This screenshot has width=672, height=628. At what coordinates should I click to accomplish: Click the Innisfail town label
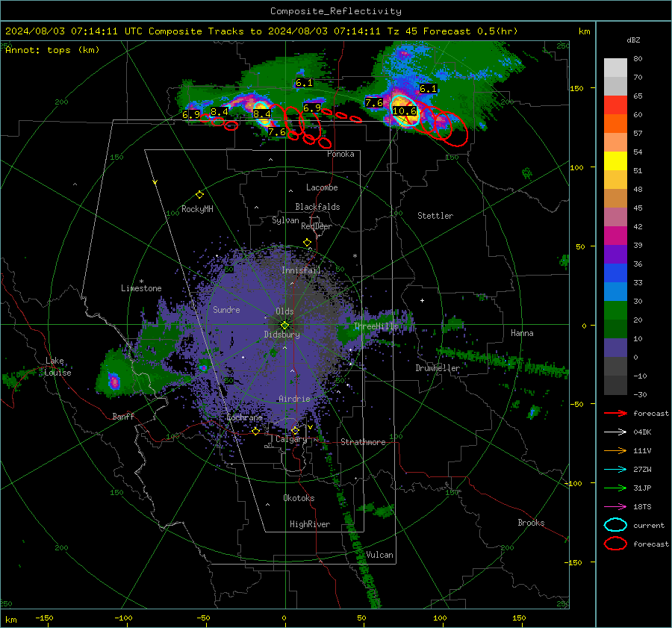(301, 270)
